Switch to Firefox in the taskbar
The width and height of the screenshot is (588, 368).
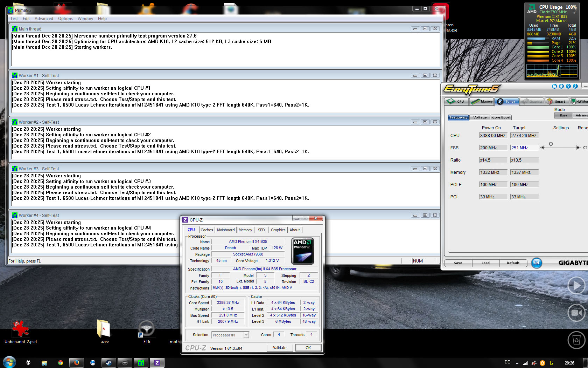tap(77, 363)
